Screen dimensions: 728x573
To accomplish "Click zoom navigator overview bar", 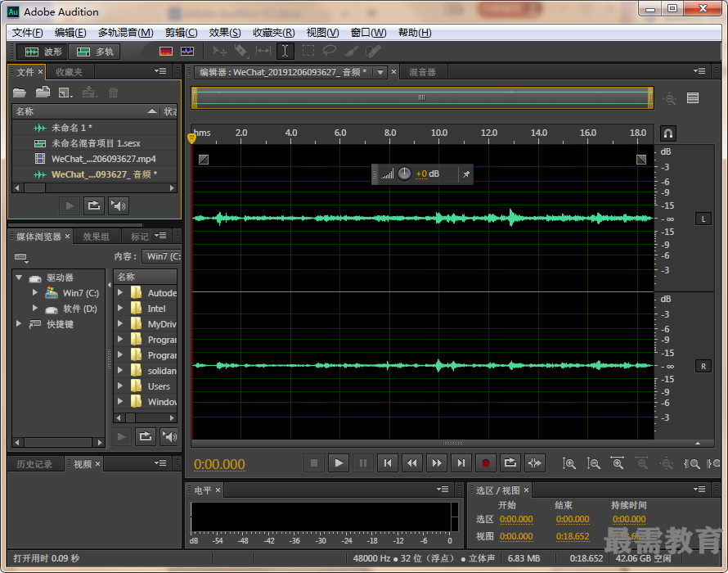I will pyautogui.click(x=422, y=97).
